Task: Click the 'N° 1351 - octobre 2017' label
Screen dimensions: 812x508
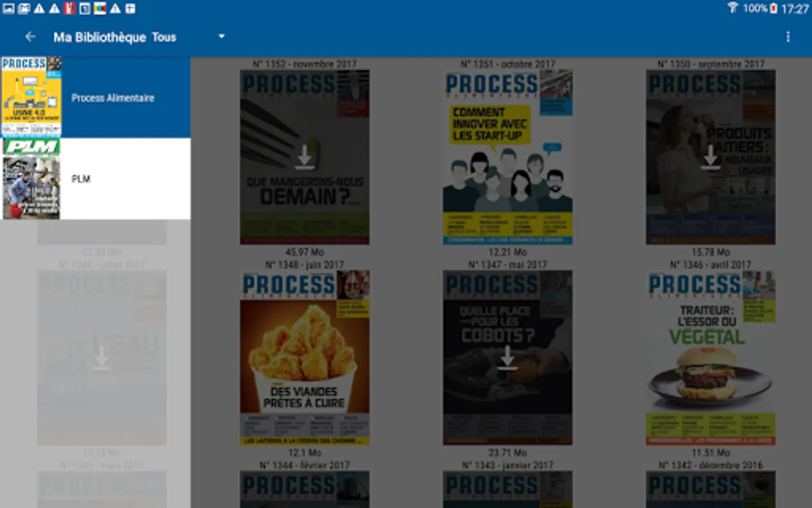Action: tap(507, 64)
